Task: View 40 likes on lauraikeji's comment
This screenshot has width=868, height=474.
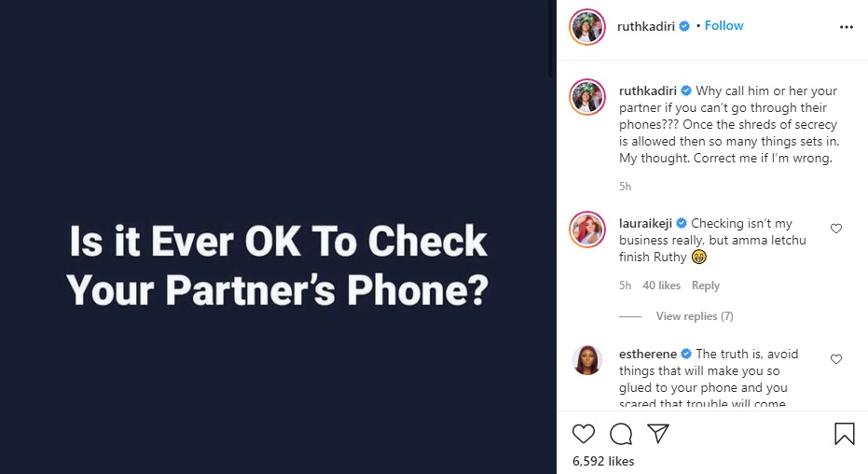Action: [x=662, y=286]
